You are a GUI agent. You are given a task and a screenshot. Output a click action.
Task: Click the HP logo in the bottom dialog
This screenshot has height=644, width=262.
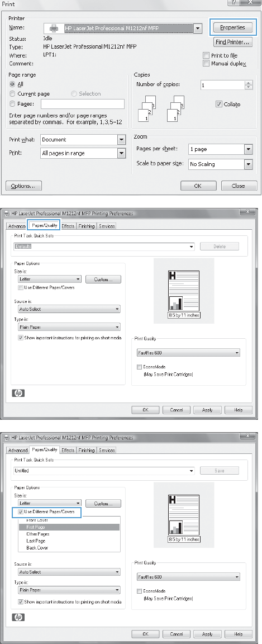click(19, 617)
